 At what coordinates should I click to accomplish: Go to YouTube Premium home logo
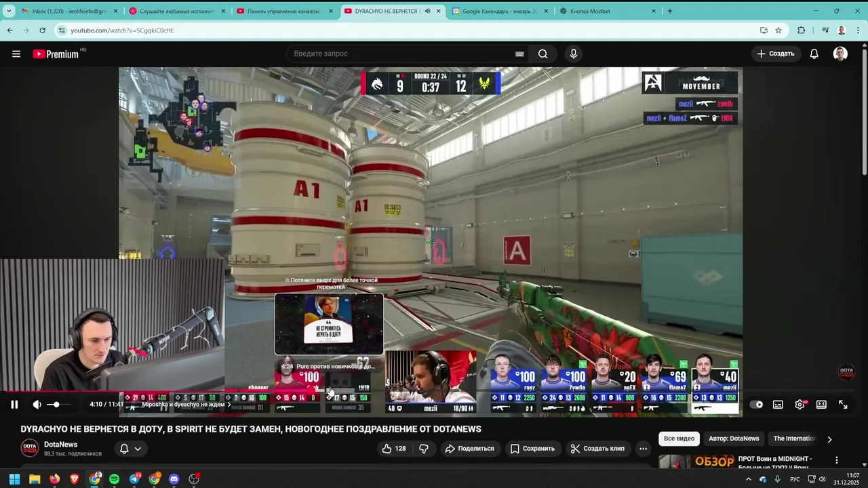(x=56, y=54)
